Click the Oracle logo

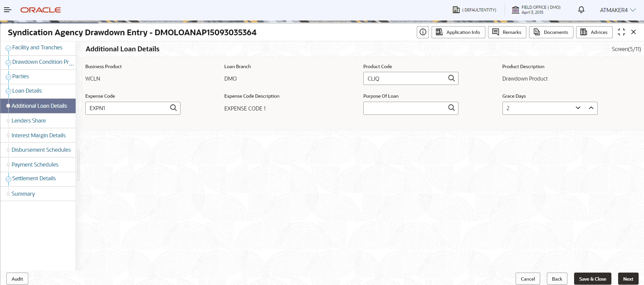pos(41,10)
